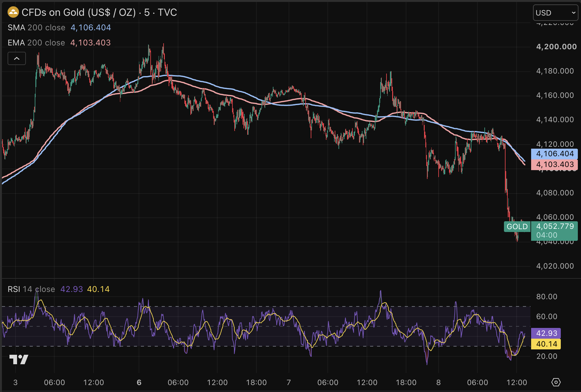This screenshot has height=392, width=581.
Task: Click the 4,200.000 price scale label
Action: point(556,47)
